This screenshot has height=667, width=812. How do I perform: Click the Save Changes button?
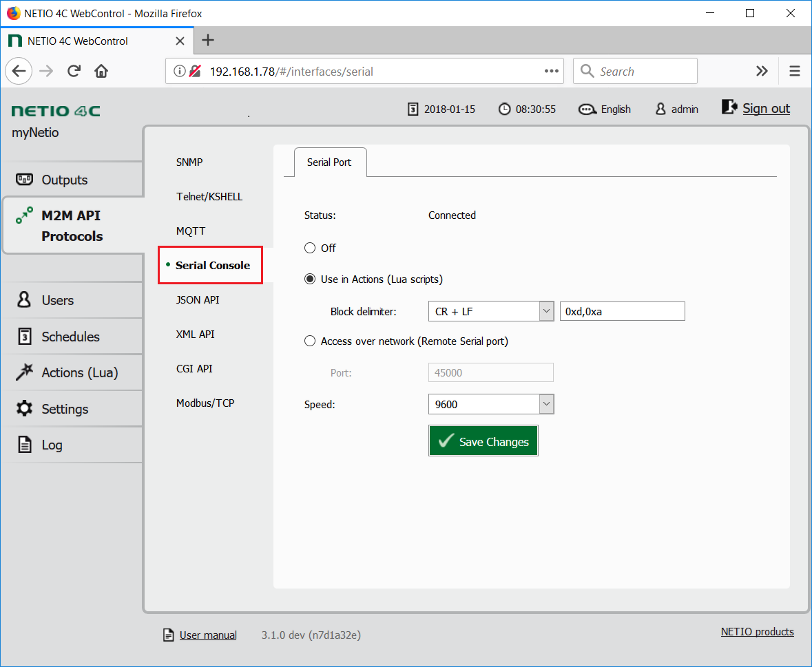pyautogui.click(x=483, y=441)
